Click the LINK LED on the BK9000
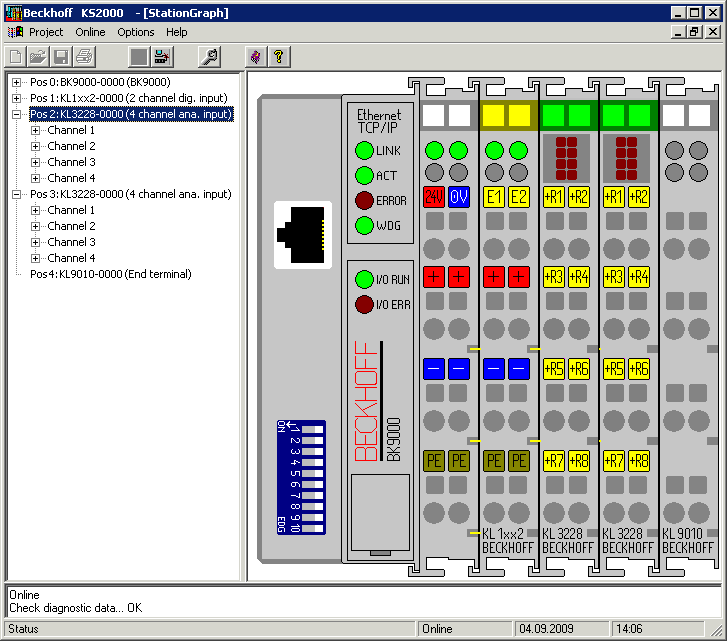The width and height of the screenshot is (727, 641). pyautogui.click(x=364, y=151)
